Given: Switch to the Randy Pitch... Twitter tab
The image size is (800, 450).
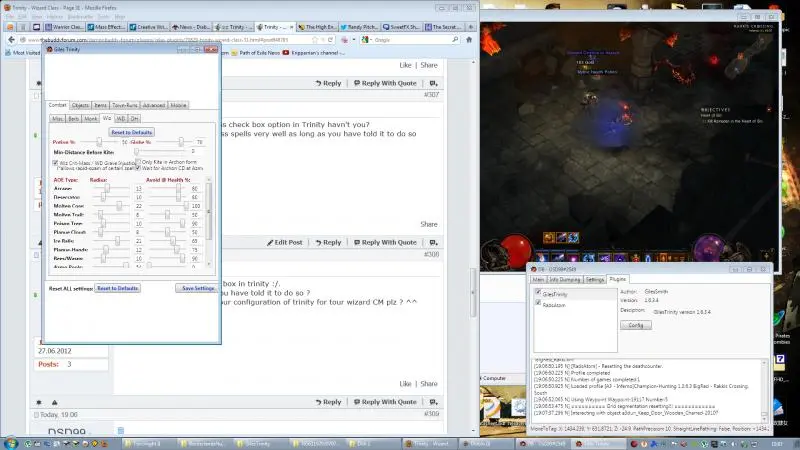Looking at the screenshot, I should 359,27.
